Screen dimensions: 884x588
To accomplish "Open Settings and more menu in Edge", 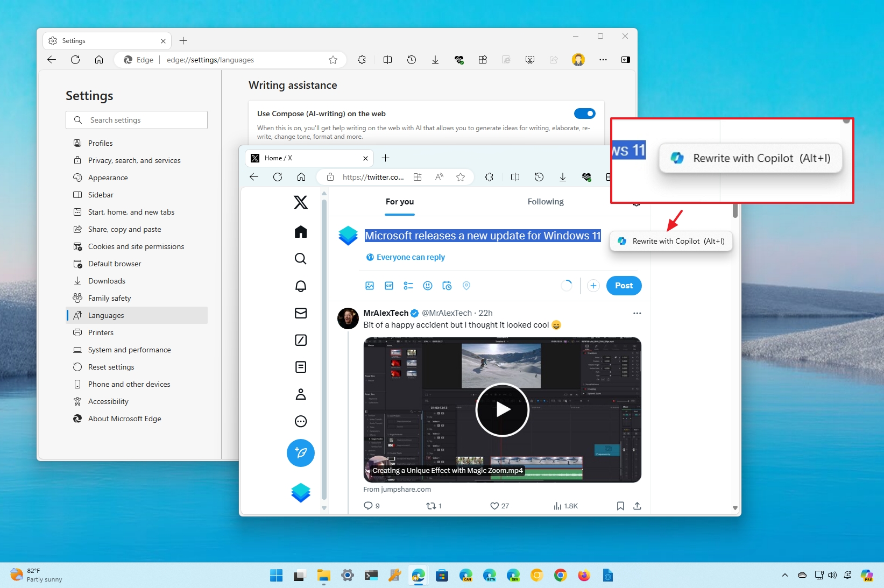I will 603,60.
